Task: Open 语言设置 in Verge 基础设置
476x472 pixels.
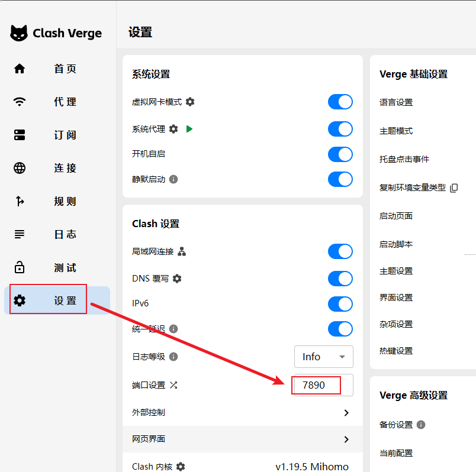Action: coord(396,102)
